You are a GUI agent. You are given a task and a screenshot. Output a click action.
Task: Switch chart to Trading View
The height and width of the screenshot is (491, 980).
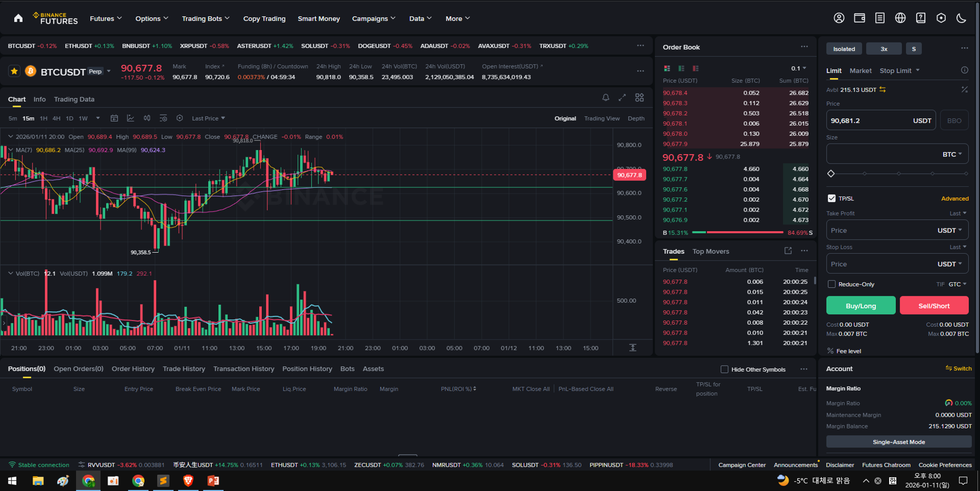[601, 118]
